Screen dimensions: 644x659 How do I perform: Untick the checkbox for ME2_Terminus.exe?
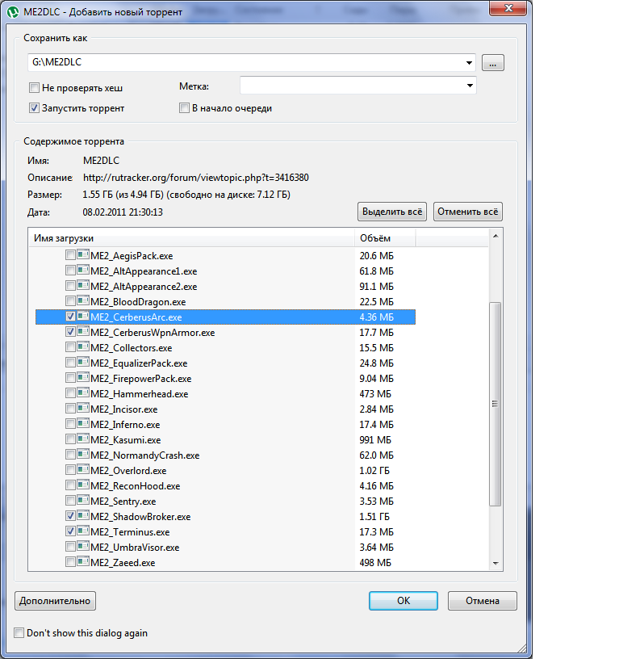coord(70,531)
